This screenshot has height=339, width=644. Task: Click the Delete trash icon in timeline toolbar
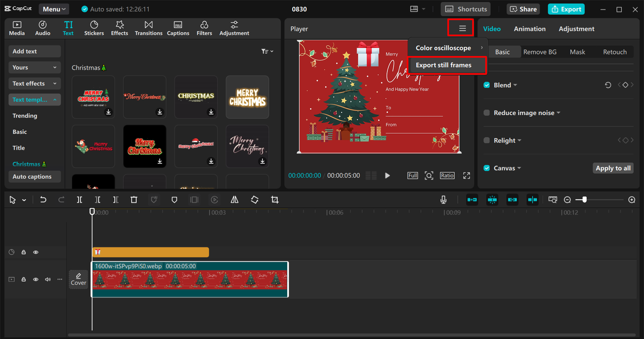[134, 200]
